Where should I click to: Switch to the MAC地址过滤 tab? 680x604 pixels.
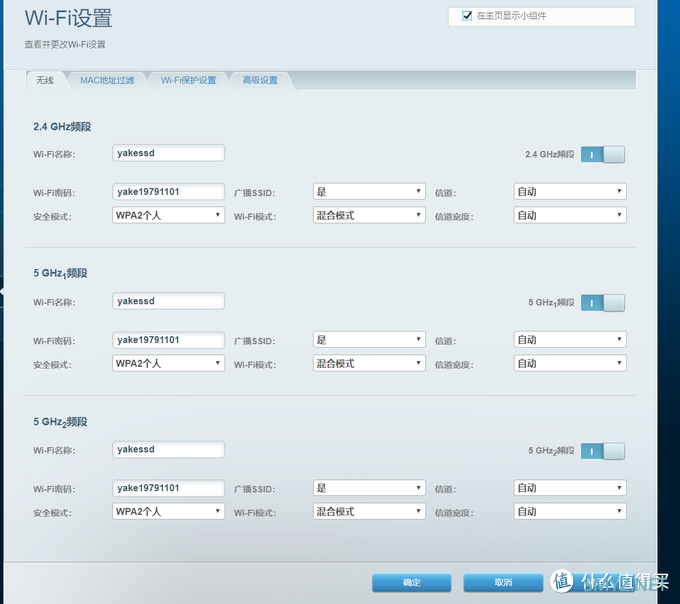[107, 80]
